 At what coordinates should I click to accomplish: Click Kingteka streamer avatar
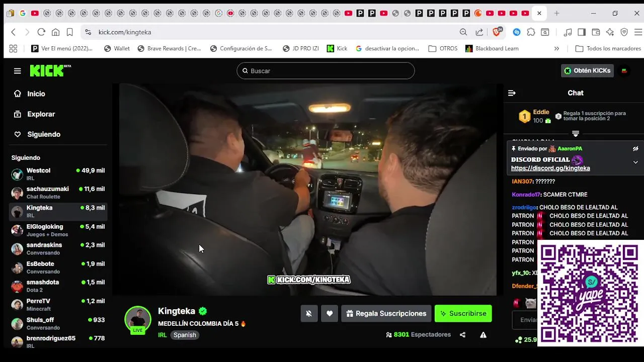(x=138, y=319)
